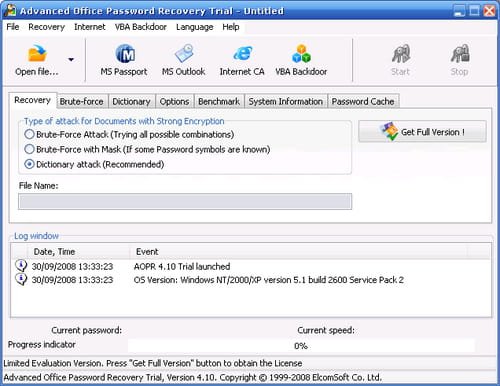Click the OS Version log entry info icon

point(21,279)
